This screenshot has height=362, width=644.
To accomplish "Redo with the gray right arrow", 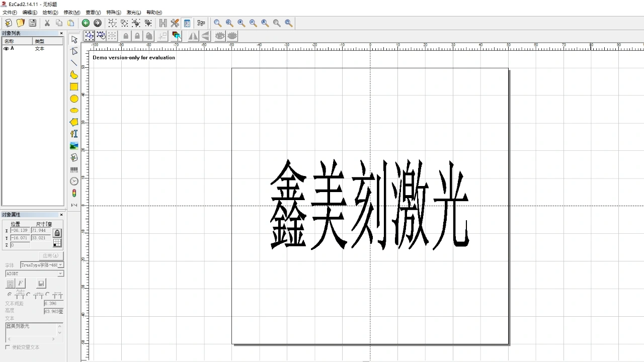I will pos(98,23).
